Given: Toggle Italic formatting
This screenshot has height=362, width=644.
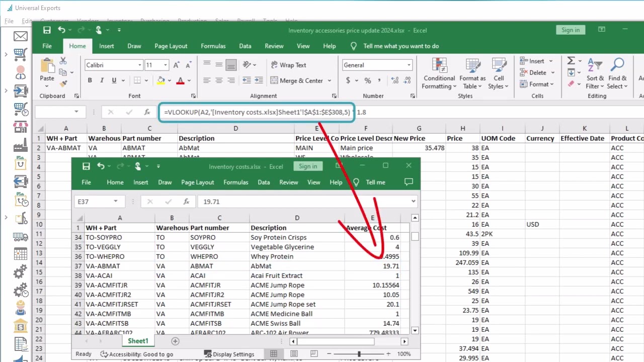Looking at the screenshot, I should tap(102, 80).
